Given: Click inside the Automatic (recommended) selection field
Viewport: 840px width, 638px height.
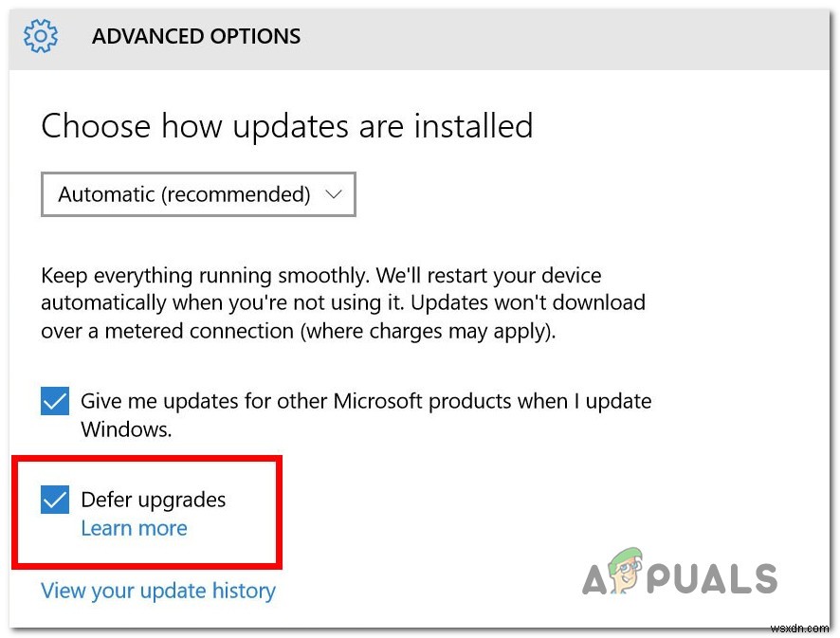Looking at the screenshot, I should pyautogui.click(x=197, y=194).
